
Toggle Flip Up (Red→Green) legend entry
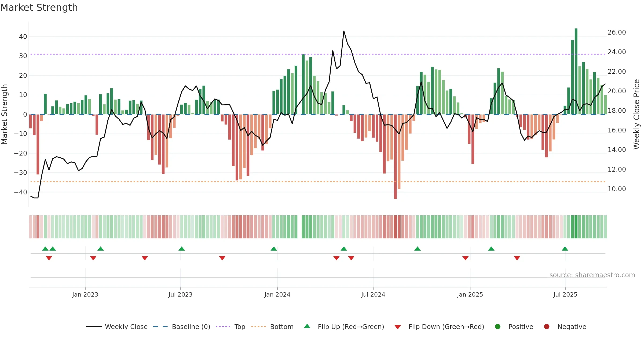[x=344, y=327]
